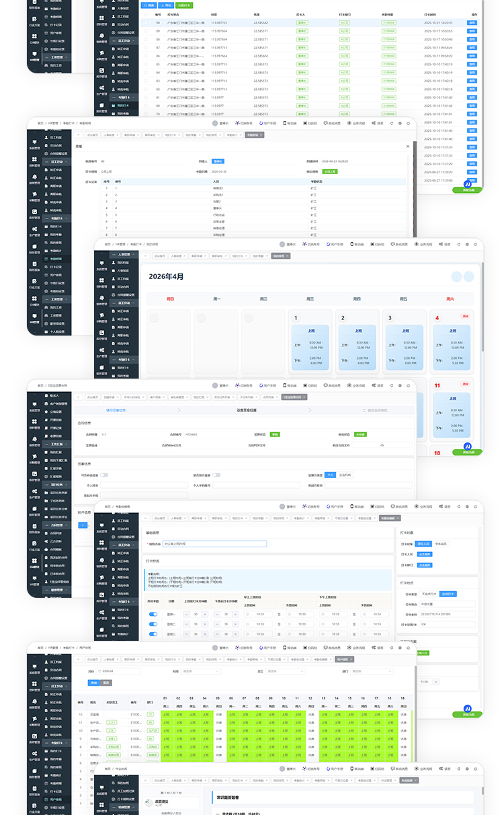Click the second round navigation button beside 2026年4月

tap(468, 276)
